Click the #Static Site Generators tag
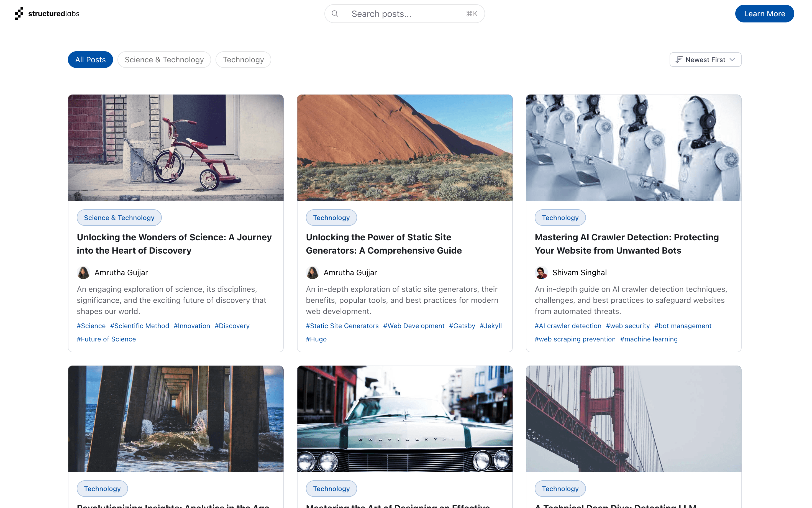The width and height of the screenshot is (812, 508). (342, 326)
